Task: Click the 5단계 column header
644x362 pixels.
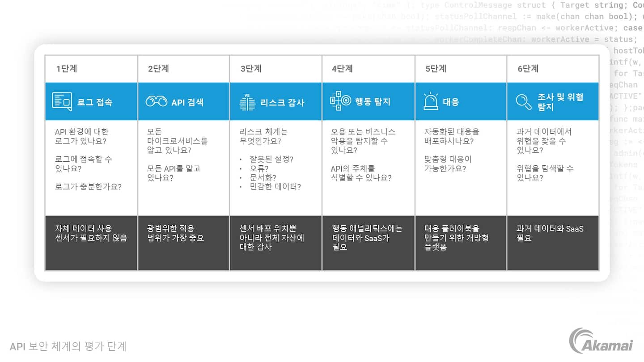Action: 436,69
